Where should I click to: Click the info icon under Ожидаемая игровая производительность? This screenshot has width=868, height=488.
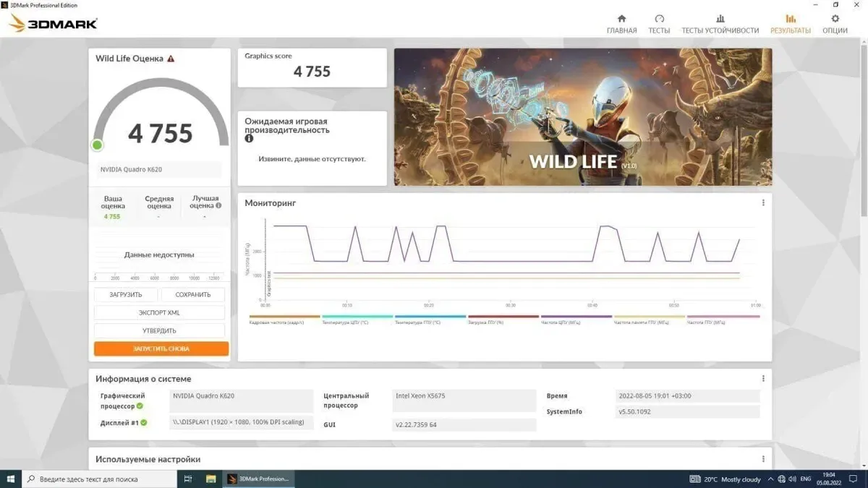click(x=249, y=138)
